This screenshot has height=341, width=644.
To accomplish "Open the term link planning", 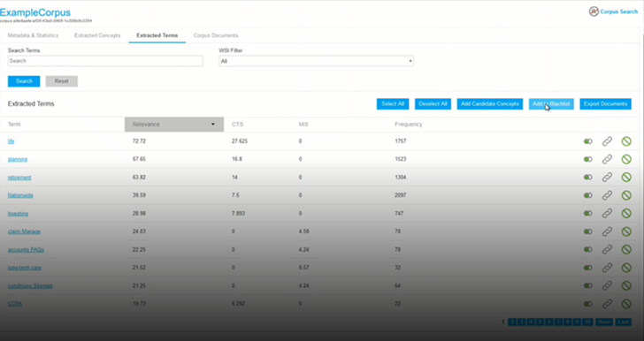I will [x=18, y=159].
